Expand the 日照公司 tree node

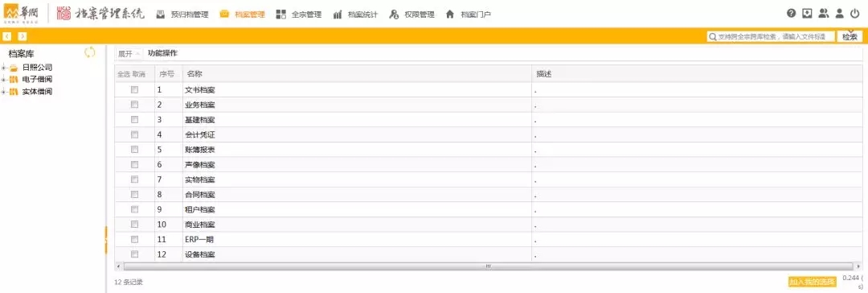pyautogui.click(x=4, y=68)
